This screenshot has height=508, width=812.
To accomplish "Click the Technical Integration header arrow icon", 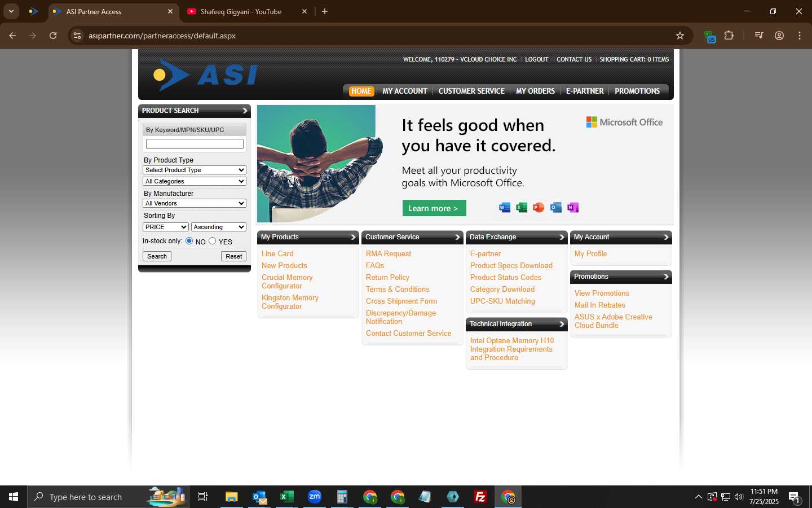I will [x=562, y=324].
